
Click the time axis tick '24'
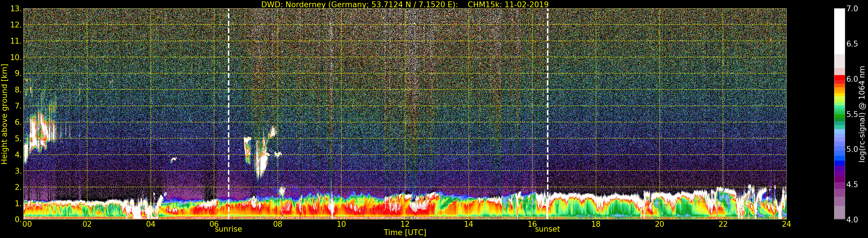pyautogui.click(x=786, y=224)
